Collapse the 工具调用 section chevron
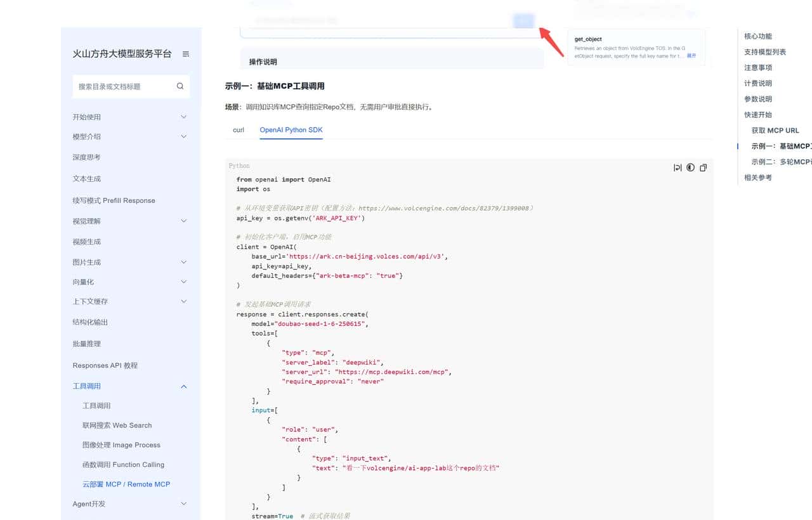 pyautogui.click(x=184, y=386)
